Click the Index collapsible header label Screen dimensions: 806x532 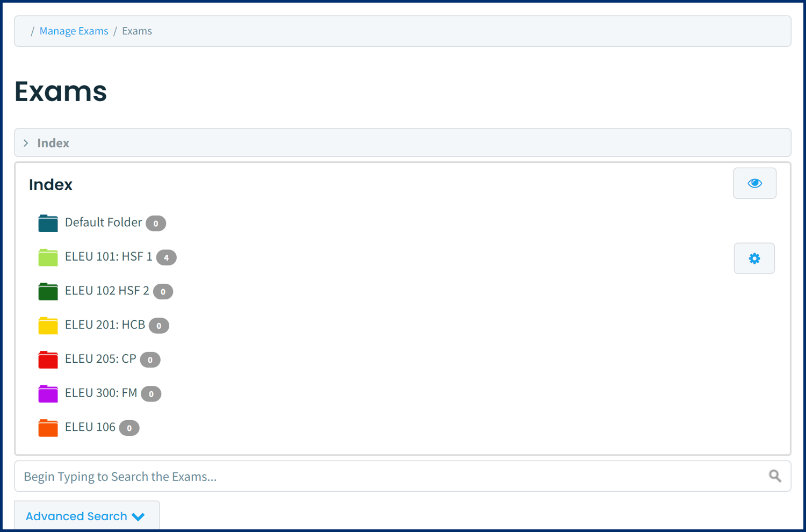pyautogui.click(x=53, y=143)
